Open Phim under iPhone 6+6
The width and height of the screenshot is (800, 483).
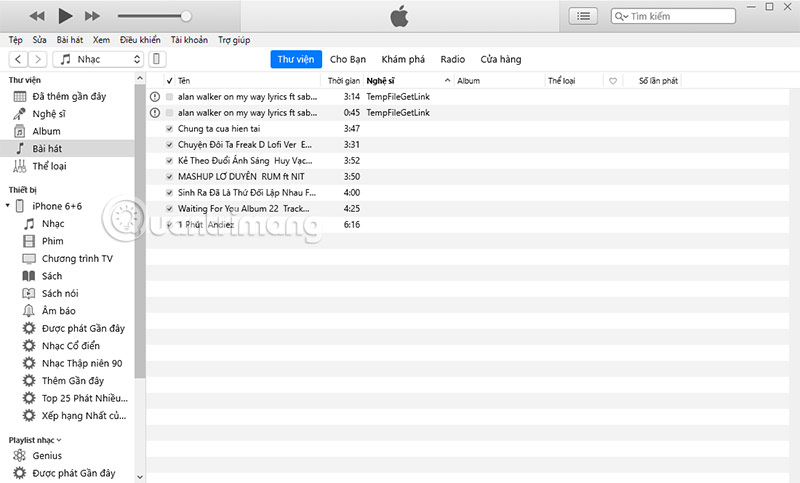tap(53, 241)
